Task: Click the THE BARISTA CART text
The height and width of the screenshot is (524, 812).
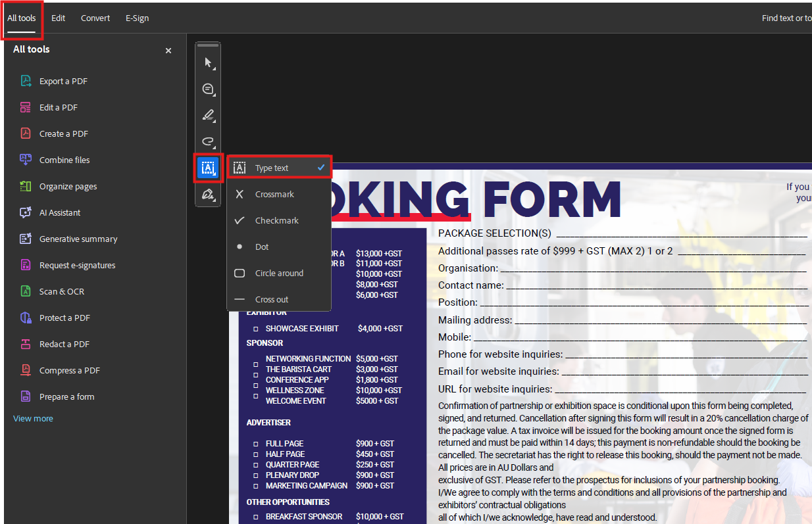Action: point(299,369)
